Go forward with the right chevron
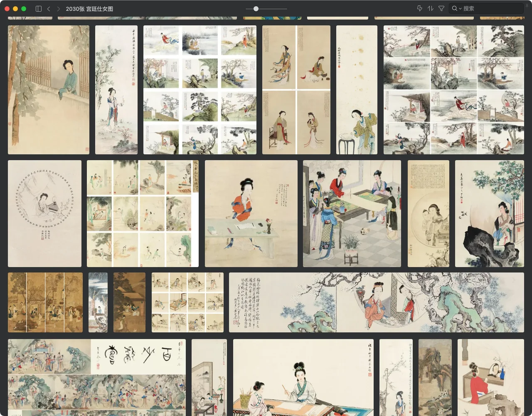Viewport: 532px width, 416px height. [58, 8]
